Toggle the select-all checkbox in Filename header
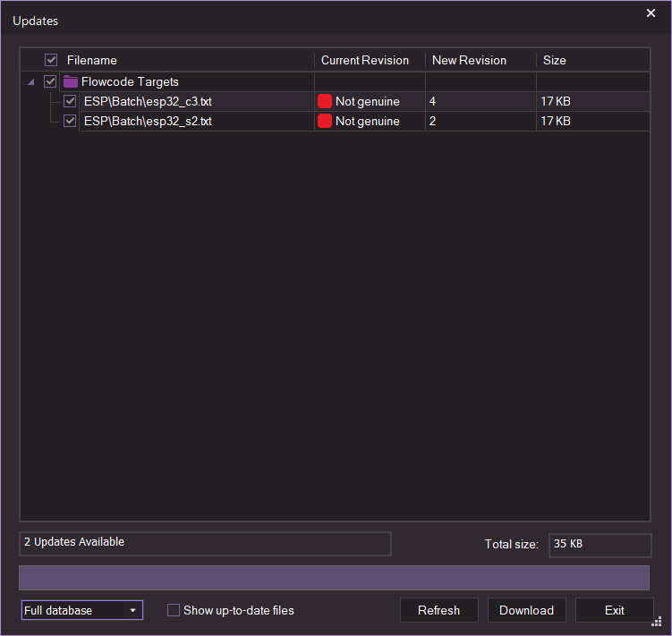The image size is (672, 636). [51, 60]
